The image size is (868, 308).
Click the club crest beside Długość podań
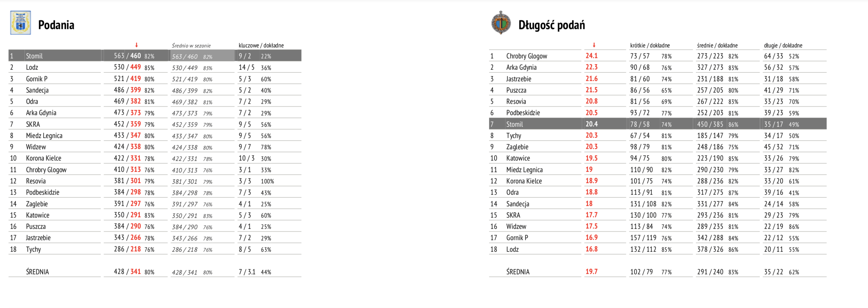(x=501, y=23)
